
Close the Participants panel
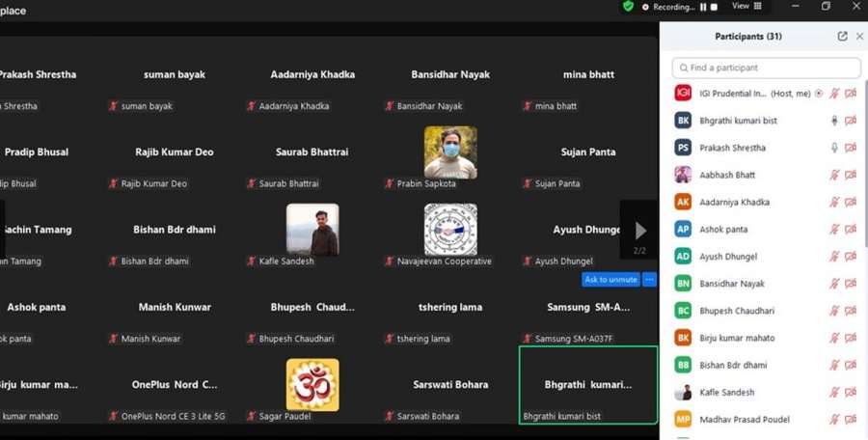coord(859,37)
